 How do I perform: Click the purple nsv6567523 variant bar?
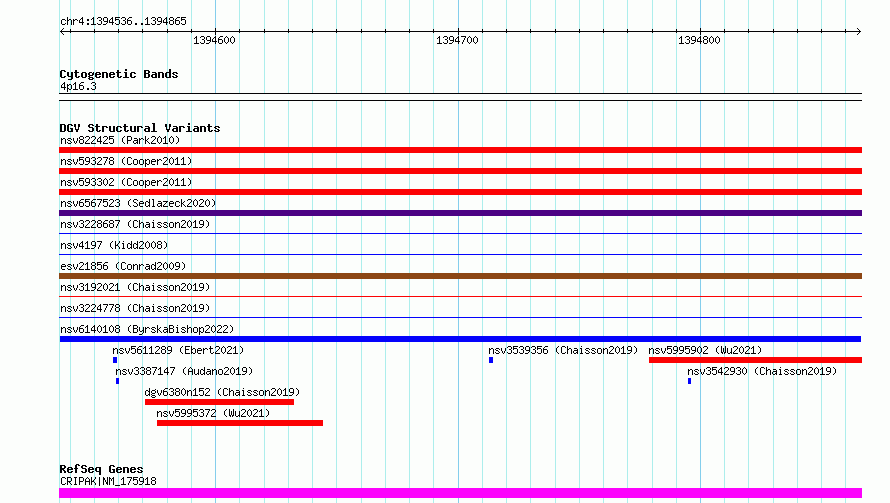click(x=460, y=213)
